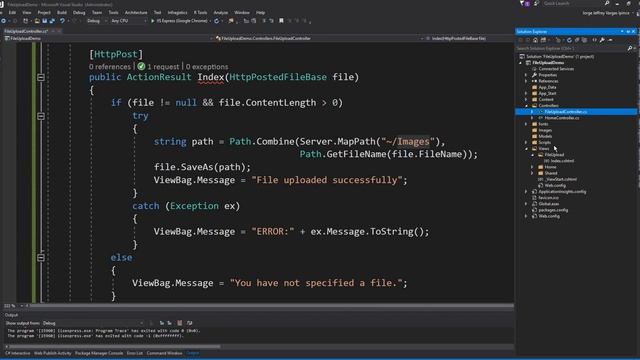Open the Edit menu
The height and width of the screenshot is (360, 640).
(12, 13)
